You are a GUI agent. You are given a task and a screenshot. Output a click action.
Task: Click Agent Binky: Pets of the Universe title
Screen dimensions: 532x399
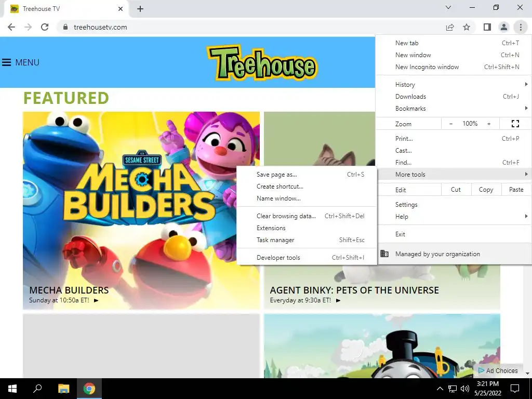[354, 290]
